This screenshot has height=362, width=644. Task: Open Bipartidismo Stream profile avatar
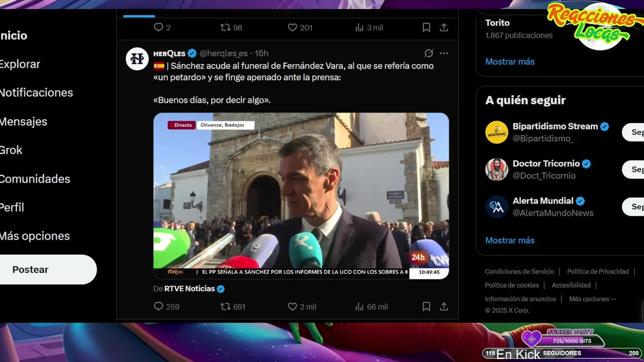tap(497, 132)
